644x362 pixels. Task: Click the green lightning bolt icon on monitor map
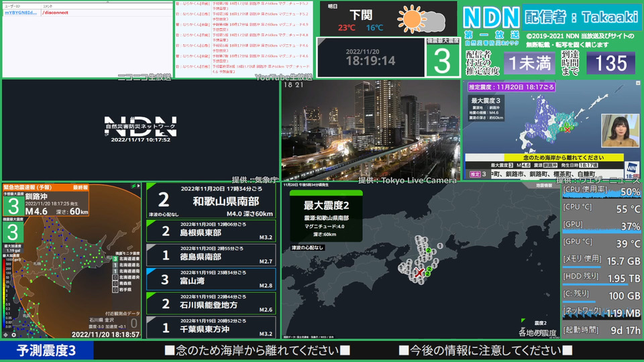[x=133, y=186]
